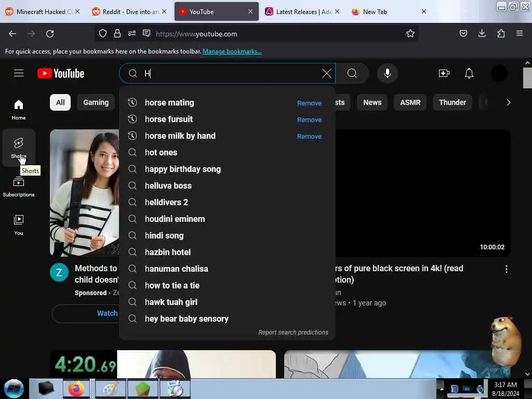Screen dimensions: 532x399
Task: Click the Firefox address bar URL
Action: (196, 34)
